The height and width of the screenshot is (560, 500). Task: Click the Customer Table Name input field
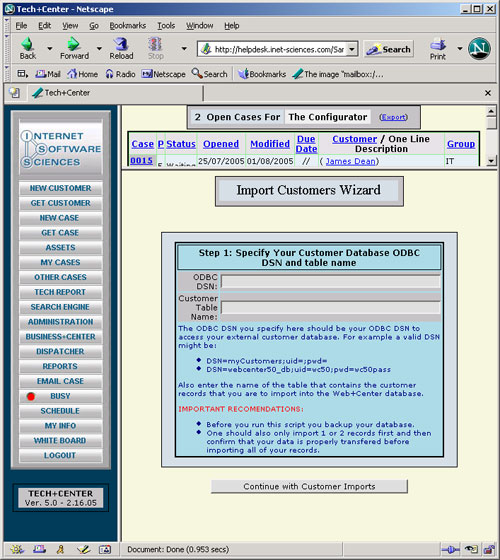(x=330, y=308)
